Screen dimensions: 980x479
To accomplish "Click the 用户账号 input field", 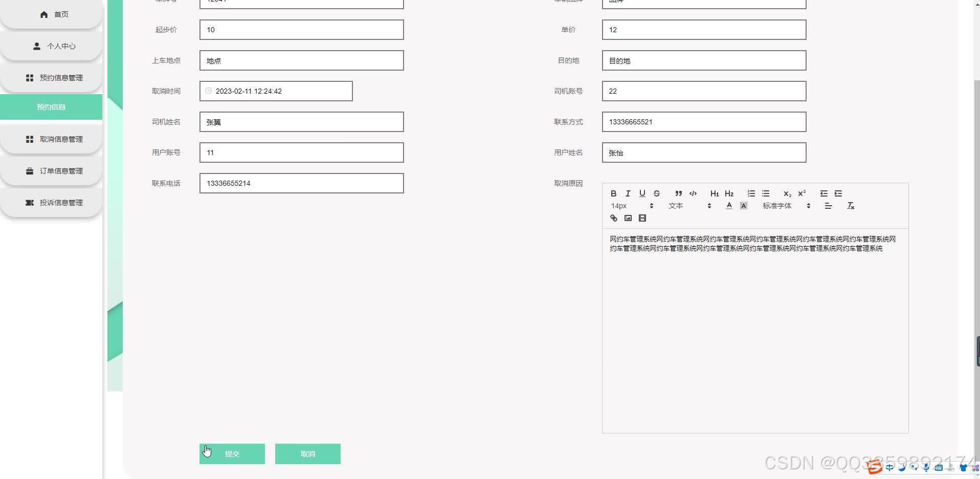I will (x=302, y=153).
